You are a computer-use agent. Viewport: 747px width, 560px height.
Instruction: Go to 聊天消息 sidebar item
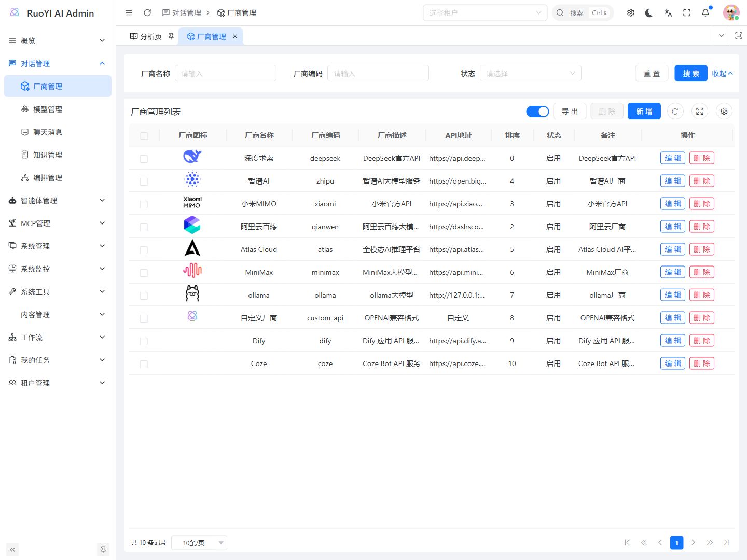coord(58,132)
